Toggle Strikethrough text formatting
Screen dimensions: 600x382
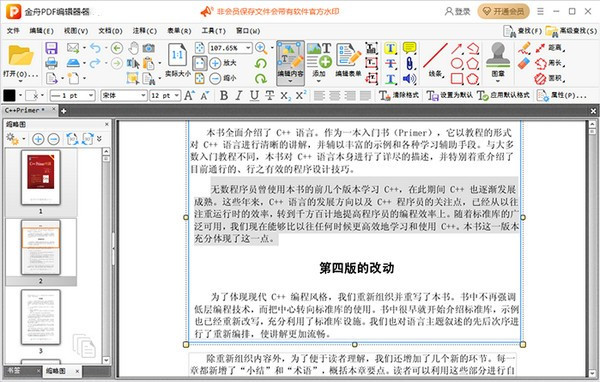[x=270, y=95]
